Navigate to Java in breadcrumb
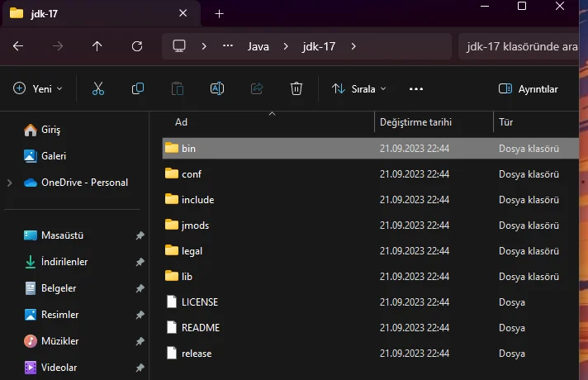 pyautogui.click(x=258, y=46)
